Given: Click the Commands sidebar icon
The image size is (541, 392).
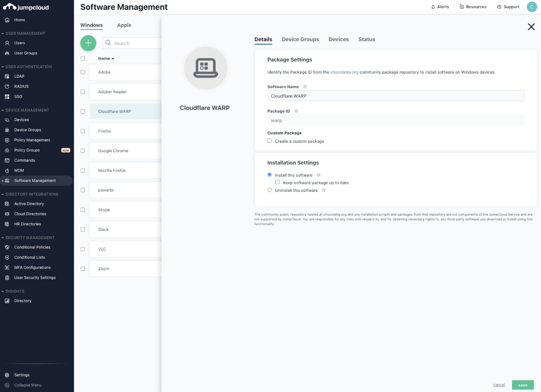Looking at the screenshot, I should pyautogui.click(x=8, y=160).
